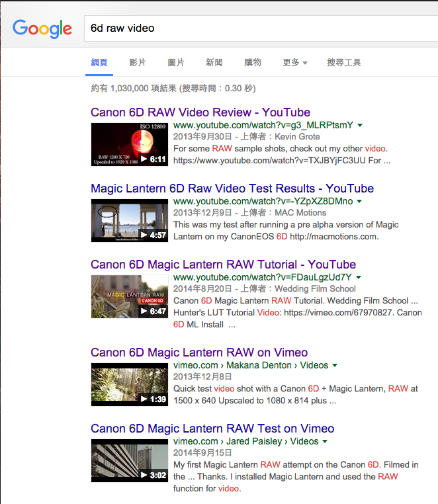Click the 'www.youtube.com/watch?v=g3_MLRPtsmY' URL text
Image resolution: width=438 pixels, height=504 pixels.
coord(263,125)
